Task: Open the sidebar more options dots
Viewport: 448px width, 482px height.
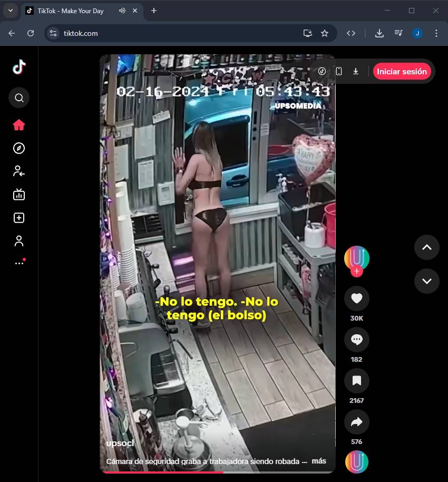Action: coord(19,263)
